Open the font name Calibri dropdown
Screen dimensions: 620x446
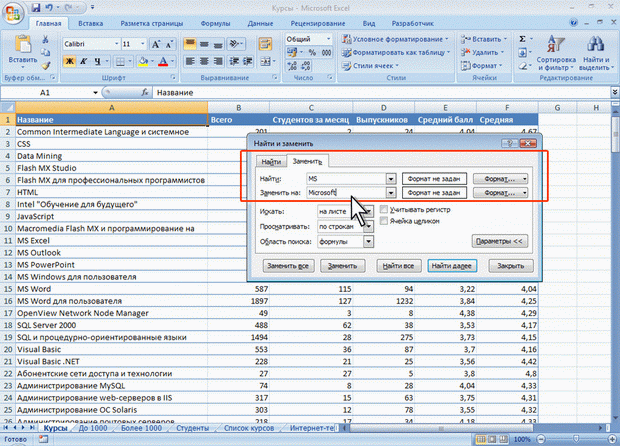point(117,44)
